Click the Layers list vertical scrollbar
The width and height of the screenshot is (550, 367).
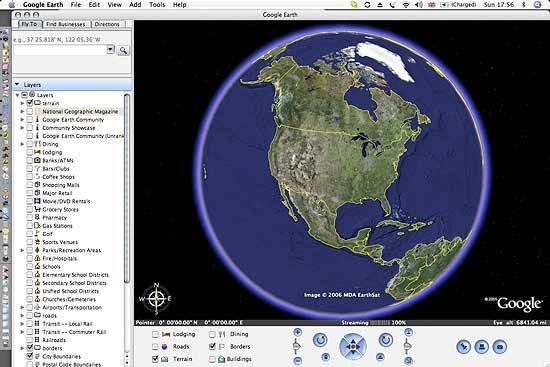127,188
